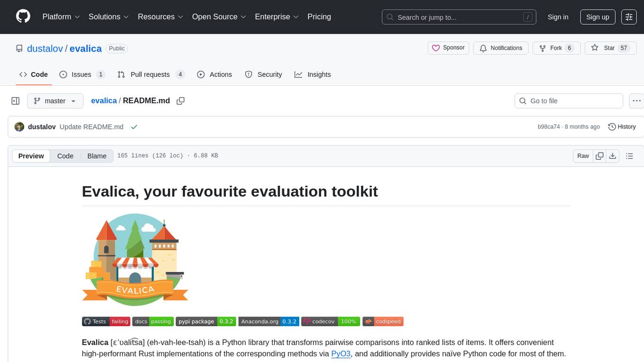Open the Insights tab
Screen dimensions: 644x362
[x=313, y=74]
